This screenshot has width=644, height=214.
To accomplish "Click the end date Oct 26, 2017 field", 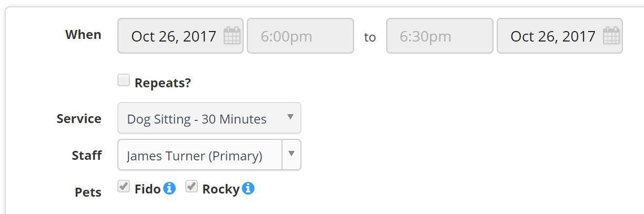I will pyautogui.click(x=560, y=36).
